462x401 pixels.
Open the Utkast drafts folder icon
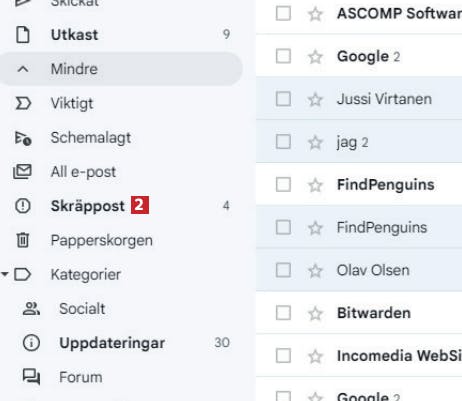(x=23, y=35)
